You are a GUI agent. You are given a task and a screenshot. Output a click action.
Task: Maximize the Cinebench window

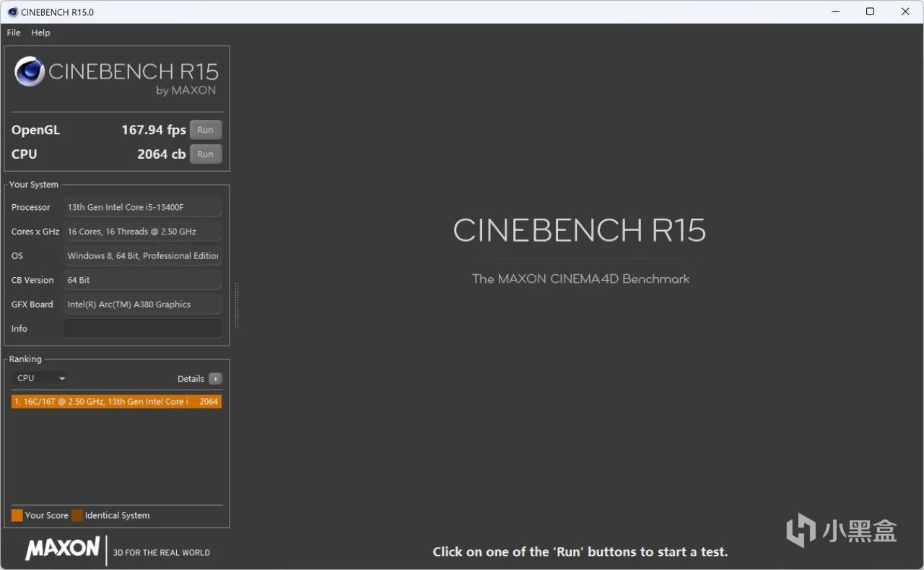[870, 12]
